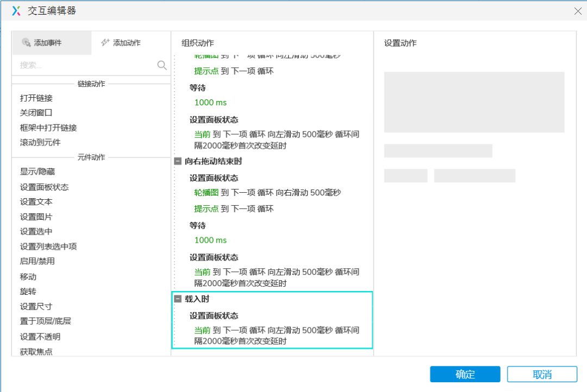Click 组织动作 panel heading
Screen dimensions: 587x392
pos(198,43)
